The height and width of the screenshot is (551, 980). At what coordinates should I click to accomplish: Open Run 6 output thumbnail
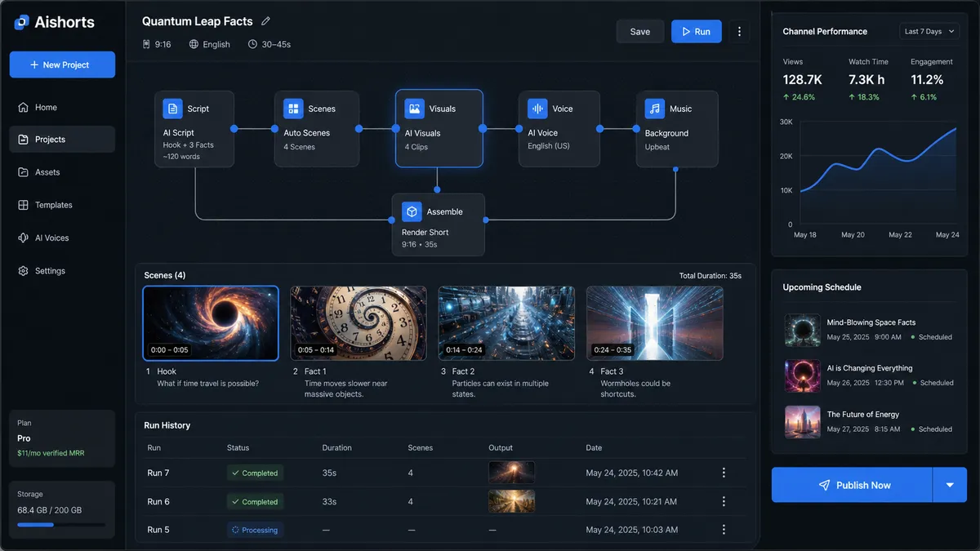[511, 501]
